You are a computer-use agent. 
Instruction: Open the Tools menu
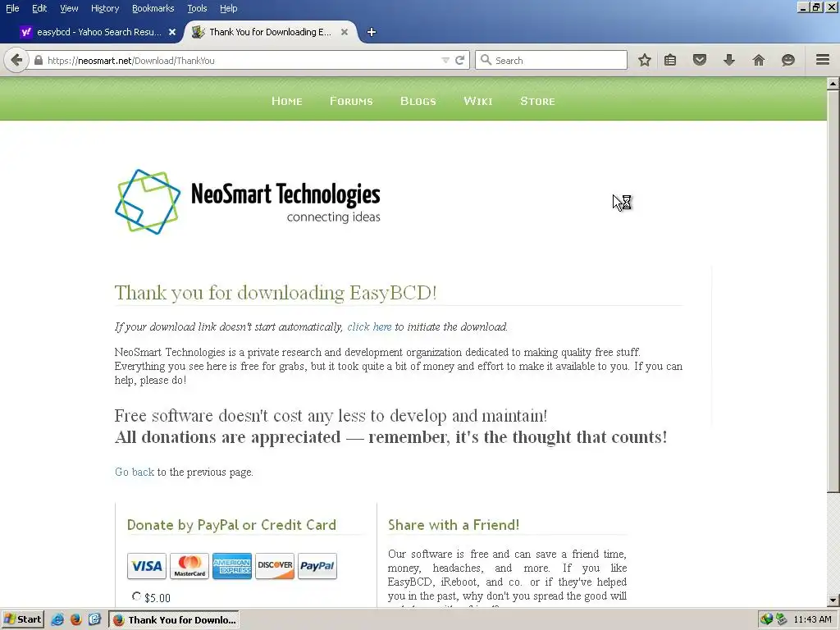(197, 8)
